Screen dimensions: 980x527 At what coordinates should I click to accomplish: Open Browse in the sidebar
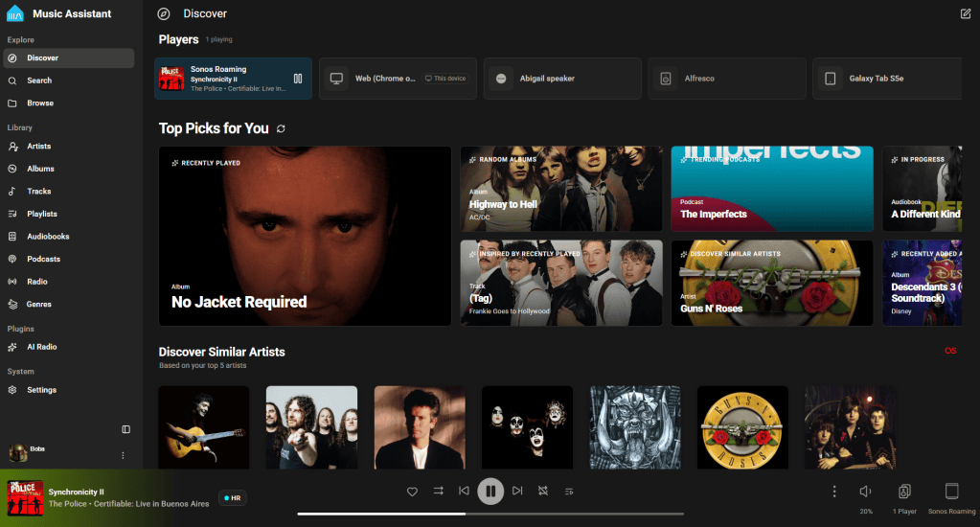(69, 103)
